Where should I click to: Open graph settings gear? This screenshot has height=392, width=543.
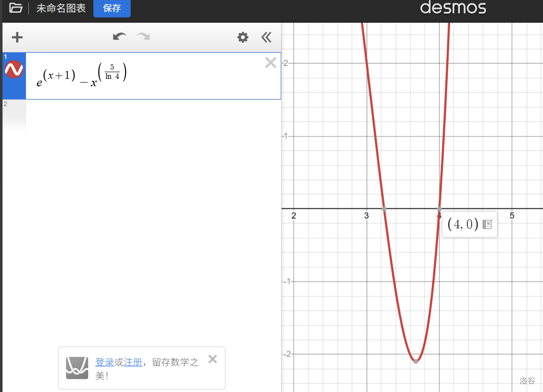[242, 38]
